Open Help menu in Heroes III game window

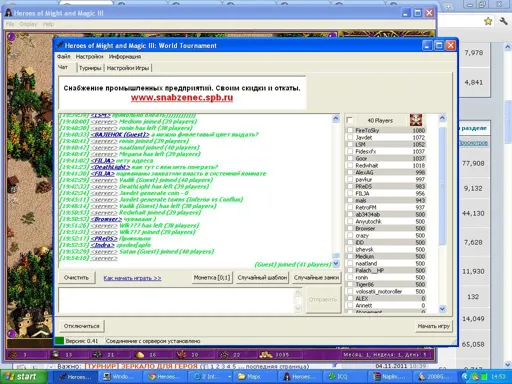pos(48,24)
